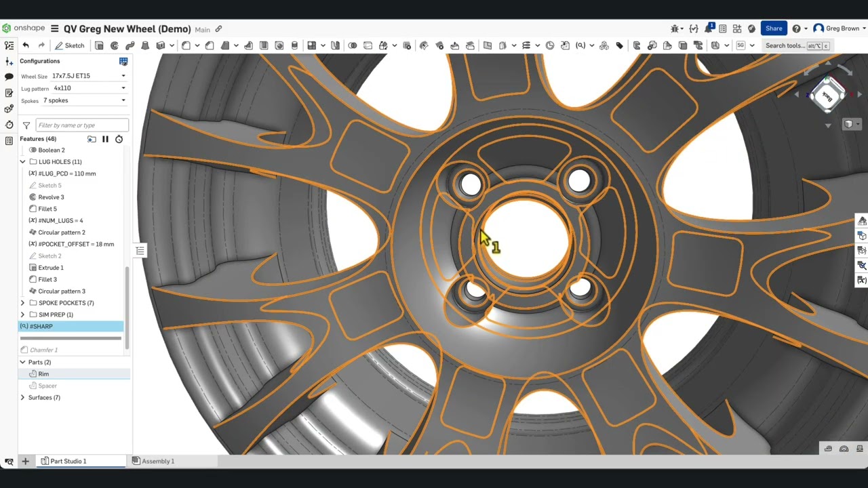This screenshot has height=488, width=868.
Task: Select the Chamfer tool icon
Action: point(210,45)
